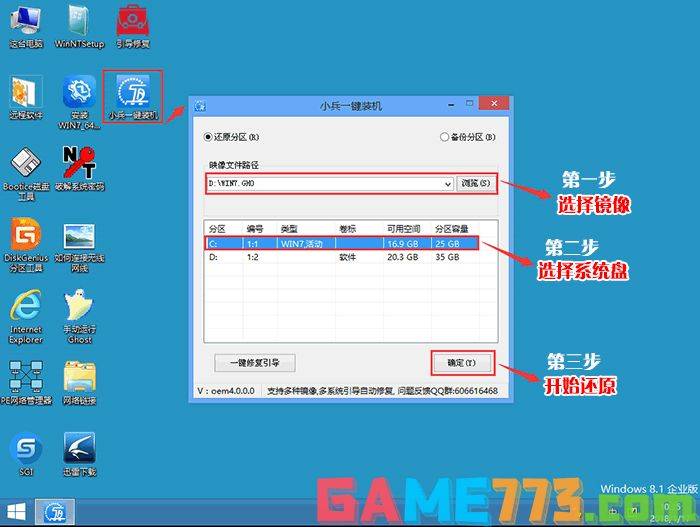Click the 浏览 (S) browse button
The image size is (700, 527).
tap(476, 184)
